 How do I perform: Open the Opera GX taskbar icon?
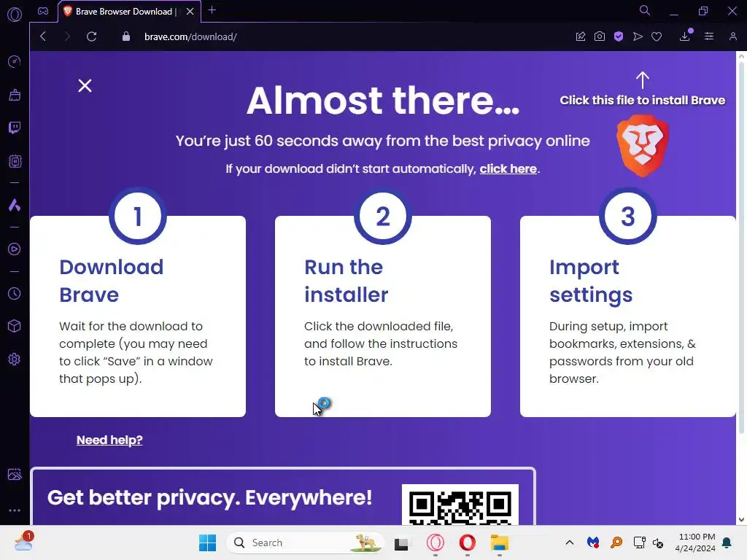click(x=435, y=542)
